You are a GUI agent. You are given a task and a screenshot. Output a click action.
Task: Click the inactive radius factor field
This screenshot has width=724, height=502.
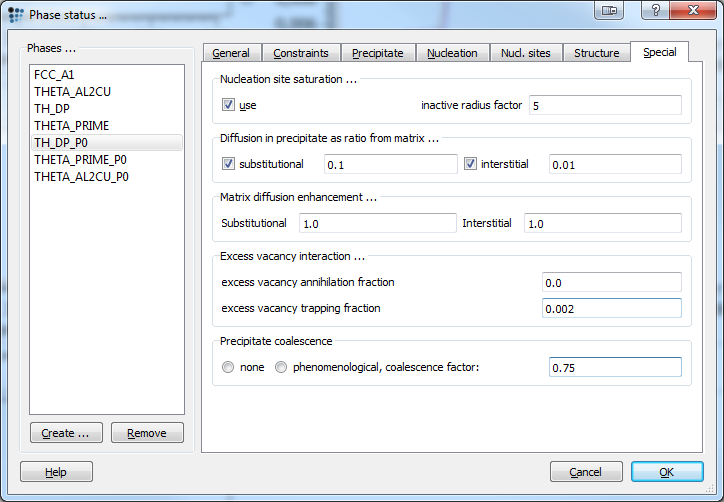[605, 105]
